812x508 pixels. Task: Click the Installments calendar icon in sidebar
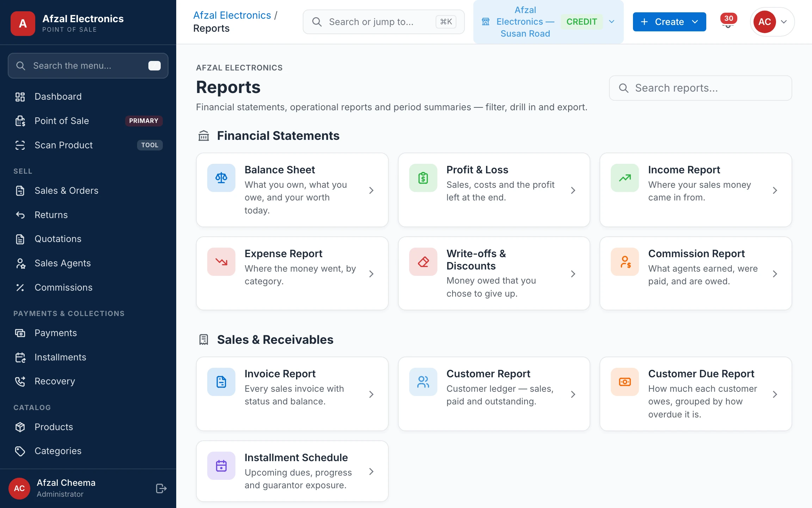click(x=20, y=357)
